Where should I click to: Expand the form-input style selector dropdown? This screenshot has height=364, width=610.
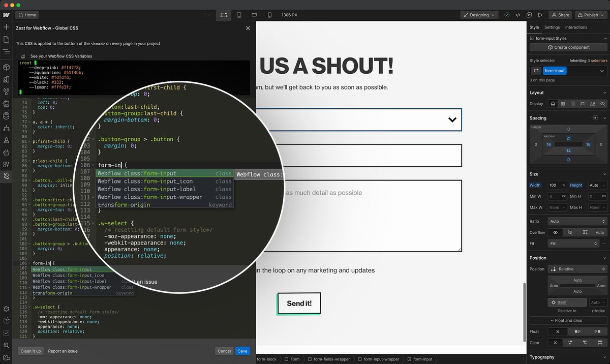(602, 71)
